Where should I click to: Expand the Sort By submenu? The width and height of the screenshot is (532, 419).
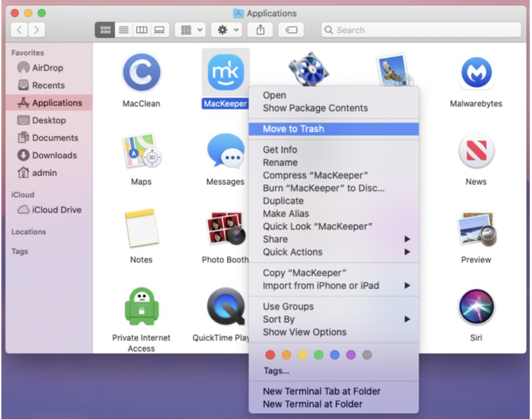point(334,319)
